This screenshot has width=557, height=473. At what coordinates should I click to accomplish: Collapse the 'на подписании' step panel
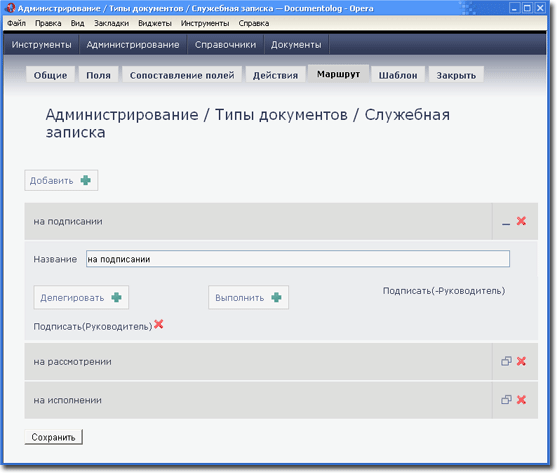point(506,224)
